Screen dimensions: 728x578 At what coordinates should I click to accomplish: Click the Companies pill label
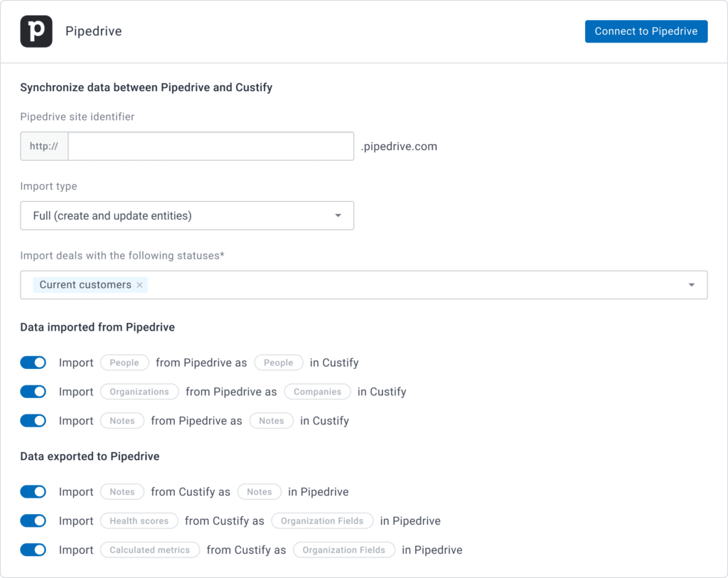pyautogui.click(x=318, y=392)
